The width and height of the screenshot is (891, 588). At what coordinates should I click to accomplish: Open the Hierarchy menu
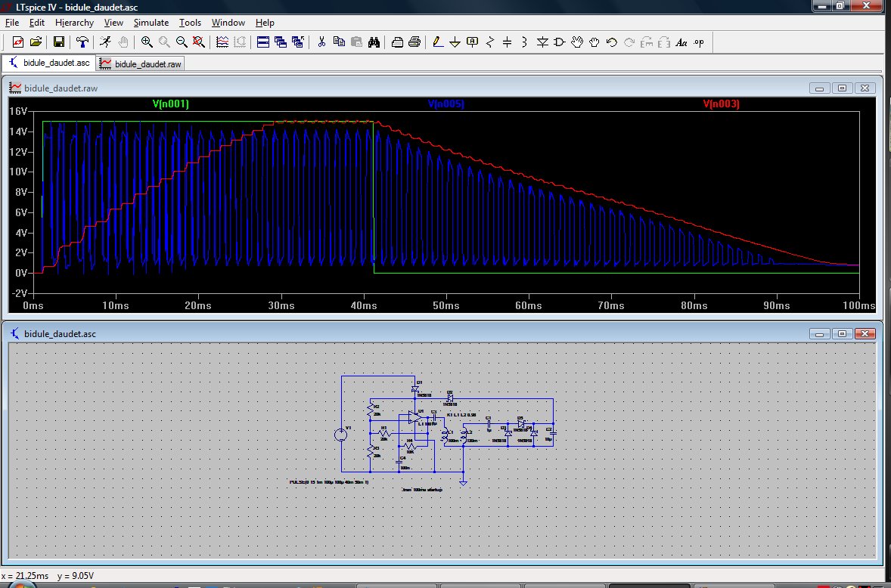click(x=74, y=23)
